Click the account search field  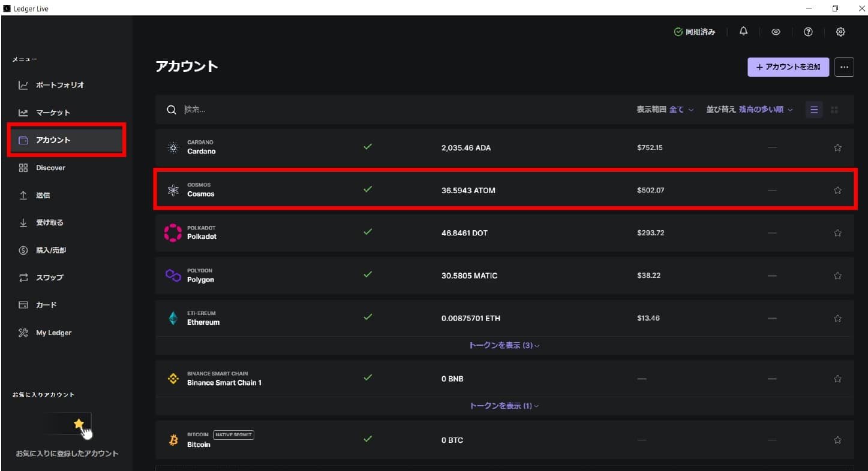point(360,110)
